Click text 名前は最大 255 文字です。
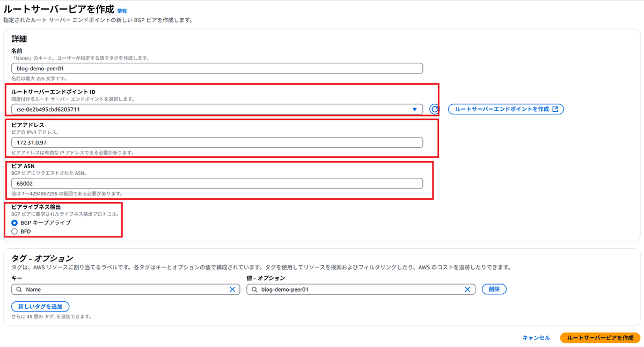This screenshot has width=644, height=347. (40, 78)
